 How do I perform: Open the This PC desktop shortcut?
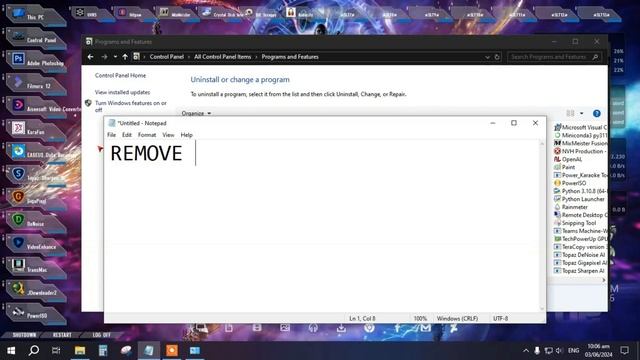[x=35, y=16]
